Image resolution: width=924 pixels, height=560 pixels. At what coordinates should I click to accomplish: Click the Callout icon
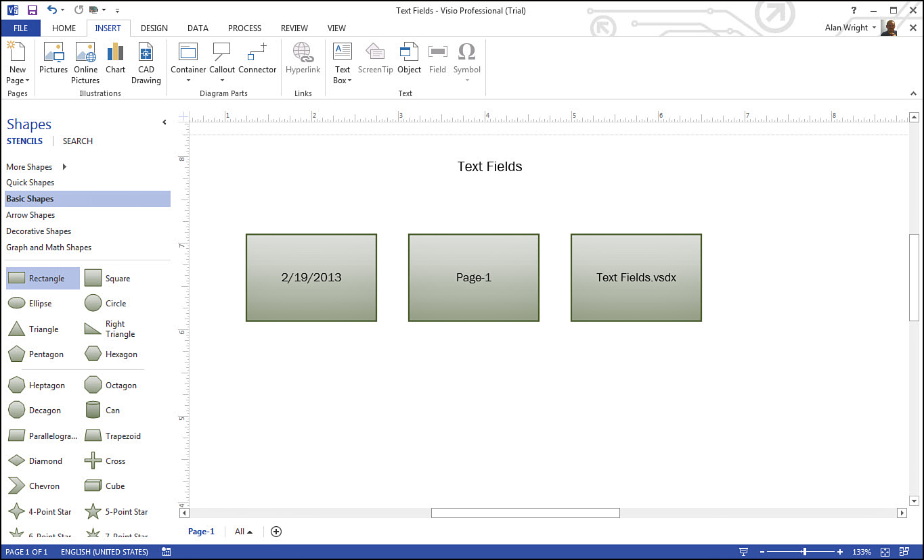point(222,52)
